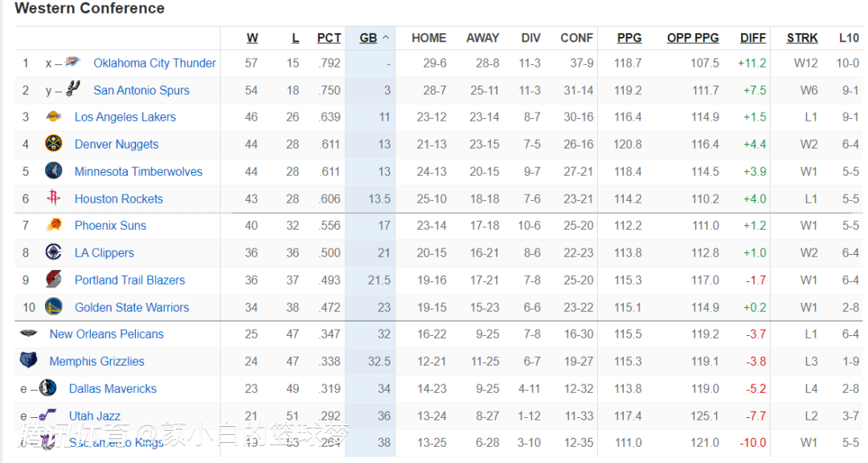Sort by PPG column header

629,38
